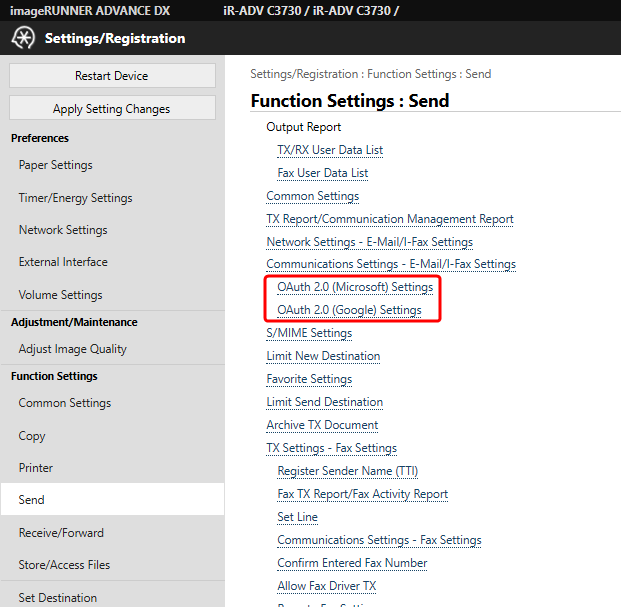621x607 pixels.
Task: Select Printer under Function Settings
Action: [36, 468]
